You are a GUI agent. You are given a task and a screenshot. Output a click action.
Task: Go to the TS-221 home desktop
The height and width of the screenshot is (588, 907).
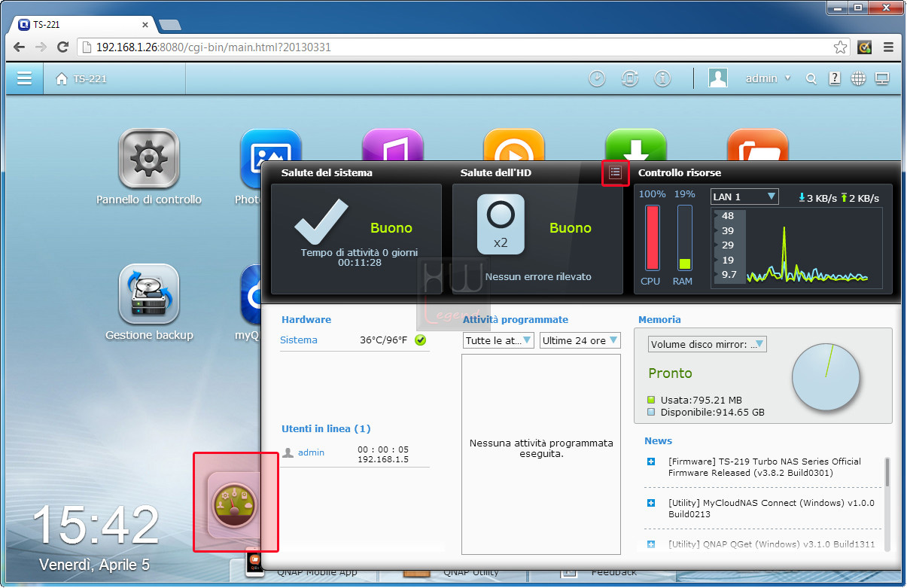(x=81, y=78)
